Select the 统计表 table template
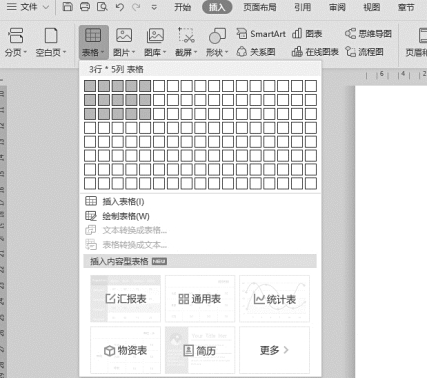 274,299
